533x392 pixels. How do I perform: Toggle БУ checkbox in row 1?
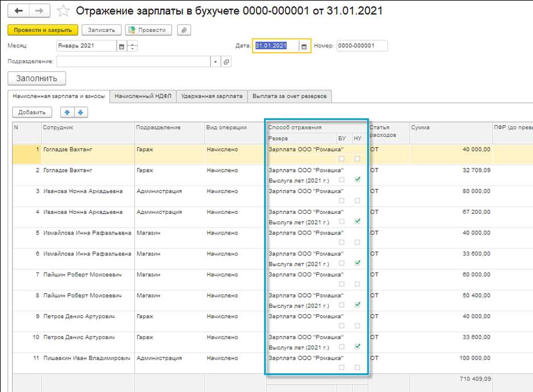[x=342, y=159]
